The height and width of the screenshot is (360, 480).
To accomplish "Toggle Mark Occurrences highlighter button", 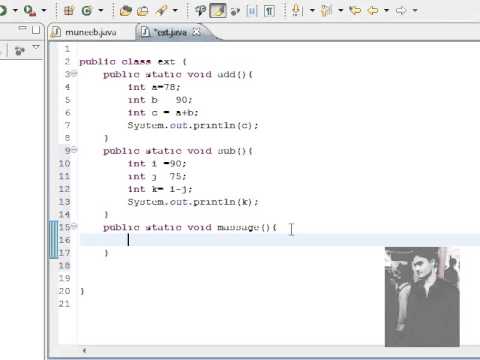I will coord(218,11).
